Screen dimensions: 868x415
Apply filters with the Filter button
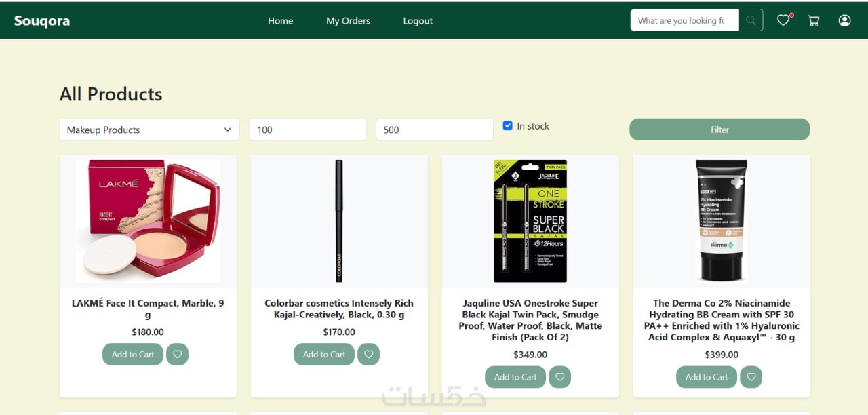click(719, 130)
